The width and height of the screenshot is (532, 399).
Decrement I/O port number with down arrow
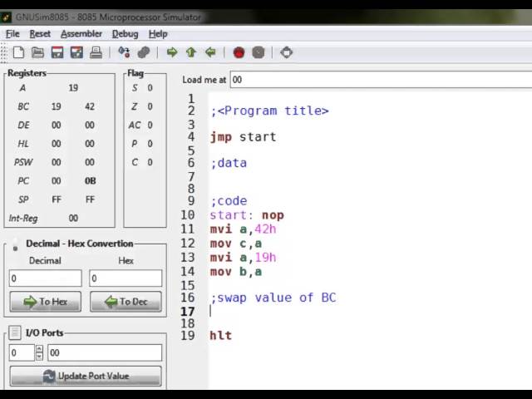39,357
